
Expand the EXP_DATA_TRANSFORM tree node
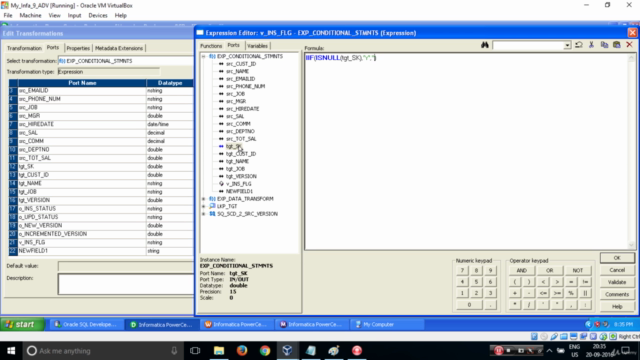[204, 199]
